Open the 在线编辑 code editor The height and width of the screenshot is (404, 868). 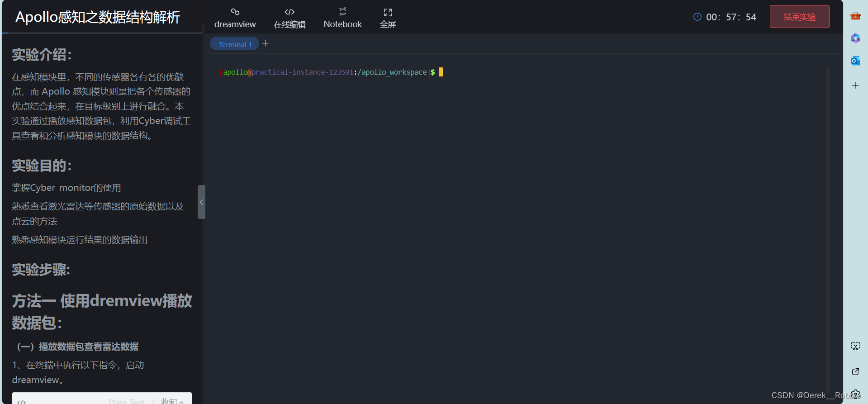[x=289, y=18]
